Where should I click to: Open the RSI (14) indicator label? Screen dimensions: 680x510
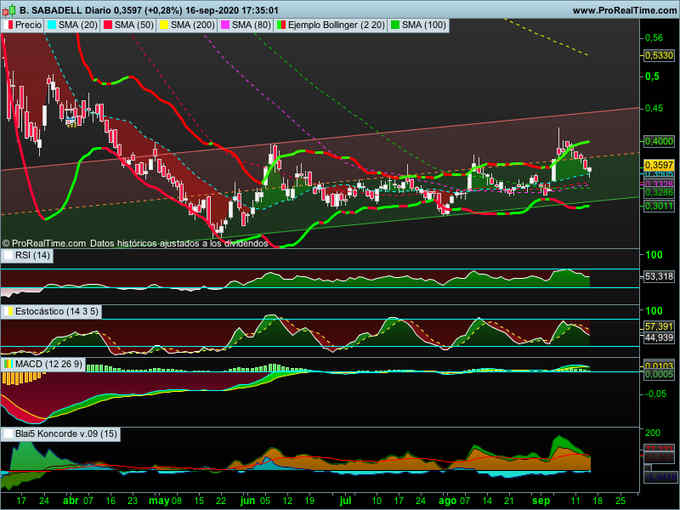pyautogui.click(x=28, y=255)
